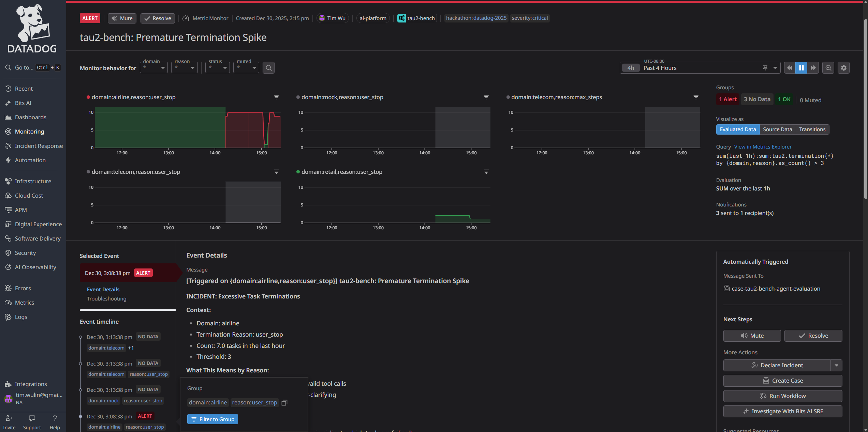Image resolution: width=868 pixels, height=432 pixels.
Task: Open the Past 4 Hours time range dropdown
Action: [x=775, y=68]
